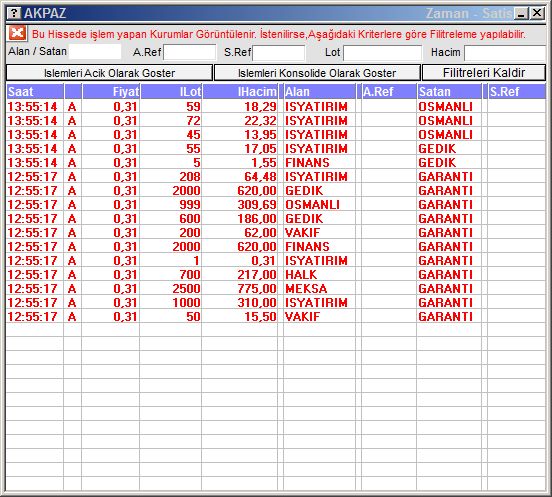Click the Fiyat column header
This screenshot has width=552, height=497.
tap(111, 92)
